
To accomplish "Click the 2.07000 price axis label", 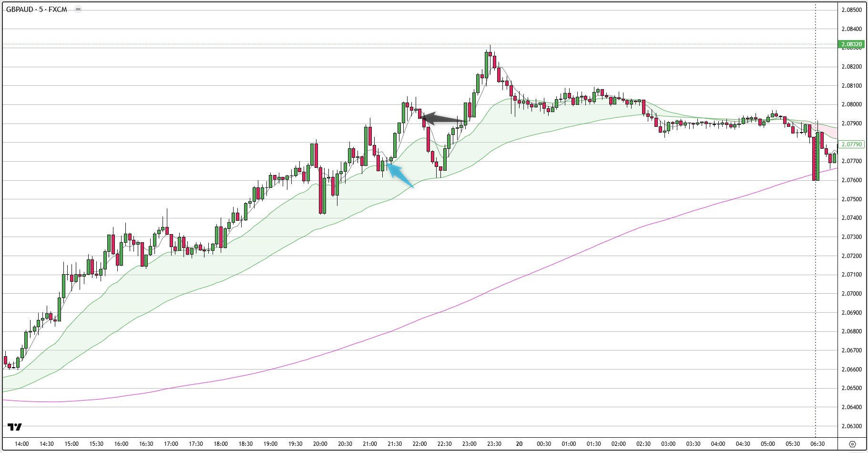I will (x=851, y=294).
